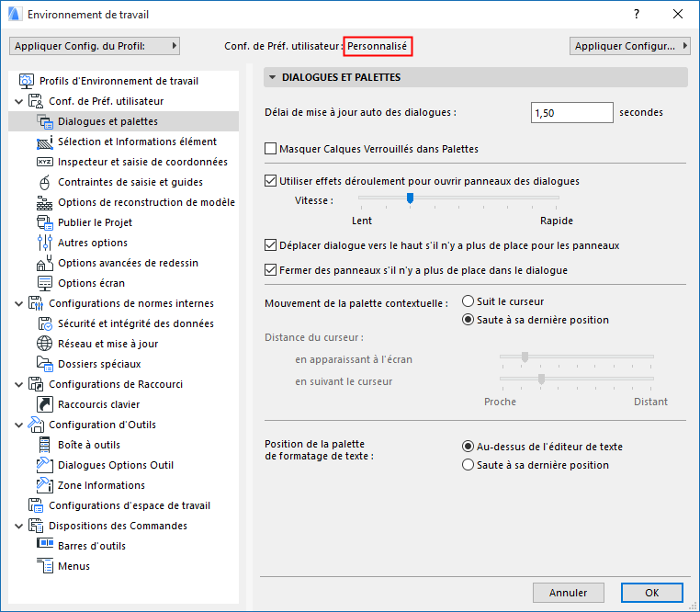Collapse the Conf. de Préf. utilisateur tree node
Screen dimensions: 700x612
20,101
